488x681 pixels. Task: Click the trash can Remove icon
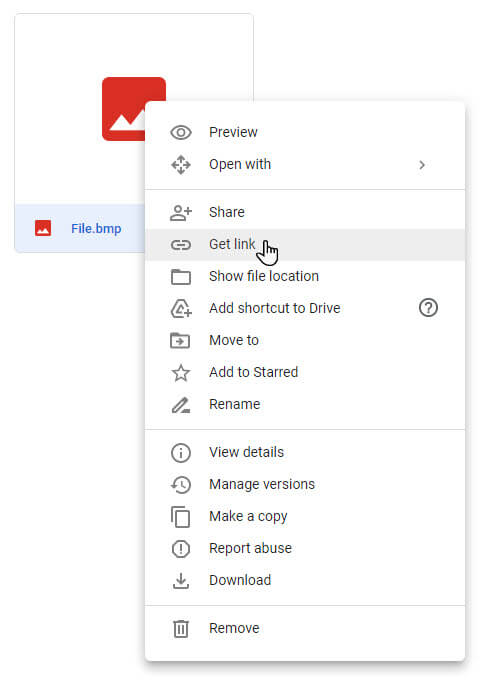click(181, 628)
